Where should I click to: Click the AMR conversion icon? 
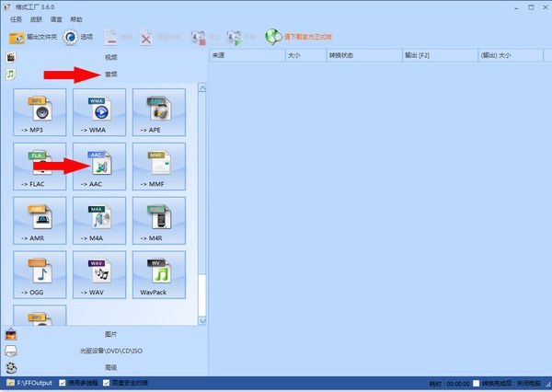point(39,221)
